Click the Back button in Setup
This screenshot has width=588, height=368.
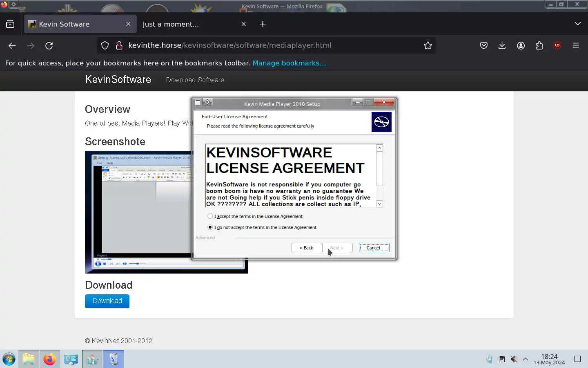(x=306, y=248)
